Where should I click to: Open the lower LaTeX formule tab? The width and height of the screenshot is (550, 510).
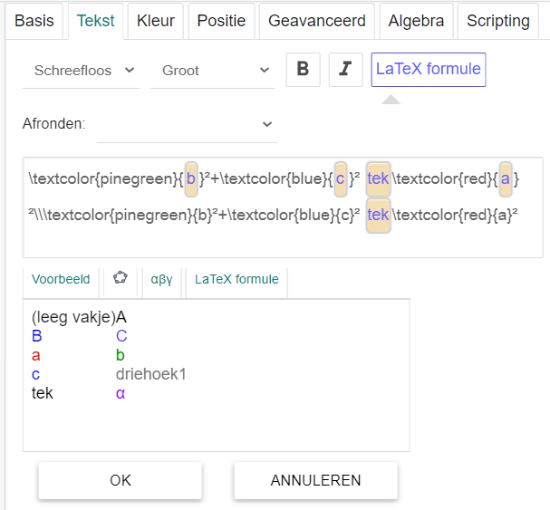(237, 279)
